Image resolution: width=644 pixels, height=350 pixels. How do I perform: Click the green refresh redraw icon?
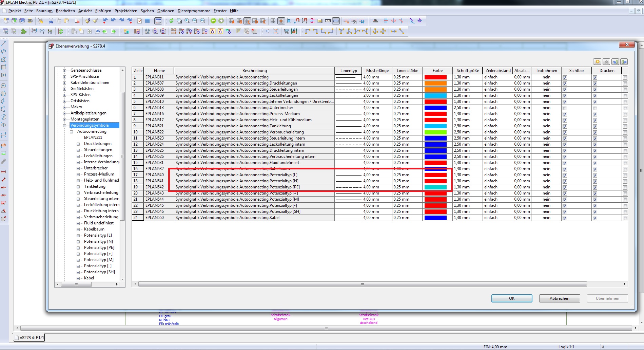(x=172, y=21)
